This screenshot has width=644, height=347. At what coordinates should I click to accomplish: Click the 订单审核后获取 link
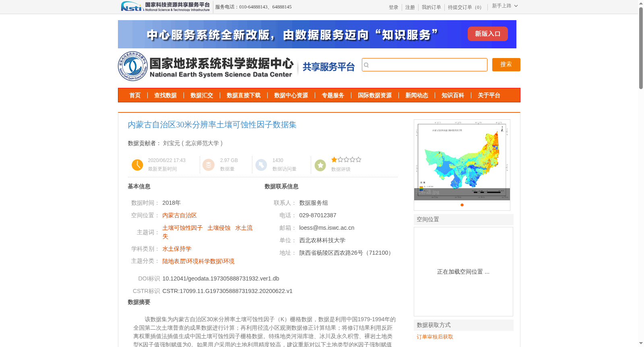pos(435,337)
